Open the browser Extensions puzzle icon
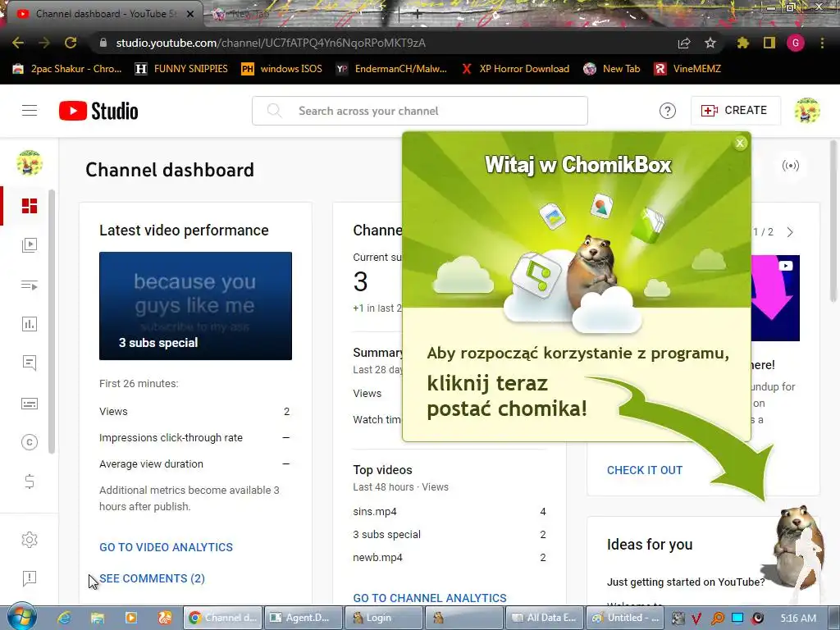The image size is (840, 630). coord(743,43)
